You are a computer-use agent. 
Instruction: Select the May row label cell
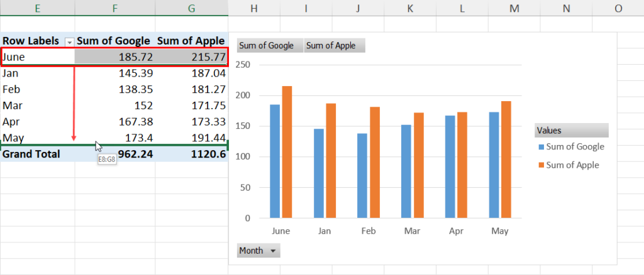[37, 137]
